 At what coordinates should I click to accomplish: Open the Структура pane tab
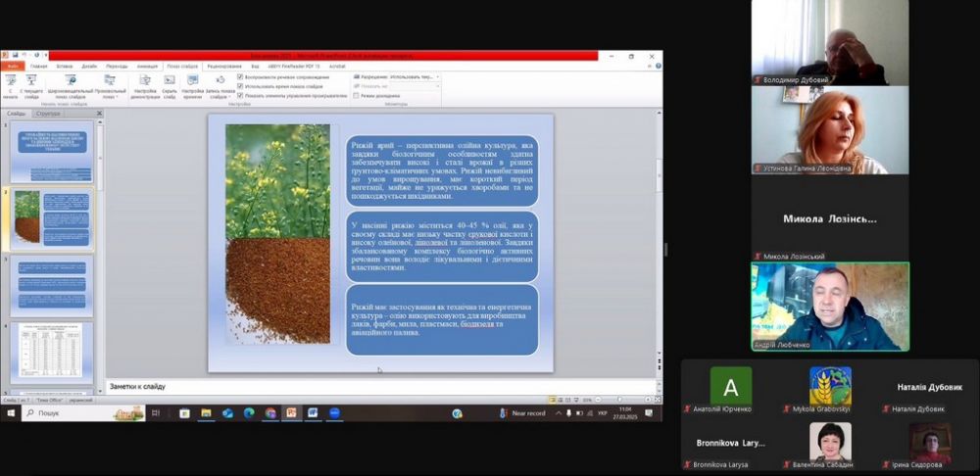pos(48,114)
